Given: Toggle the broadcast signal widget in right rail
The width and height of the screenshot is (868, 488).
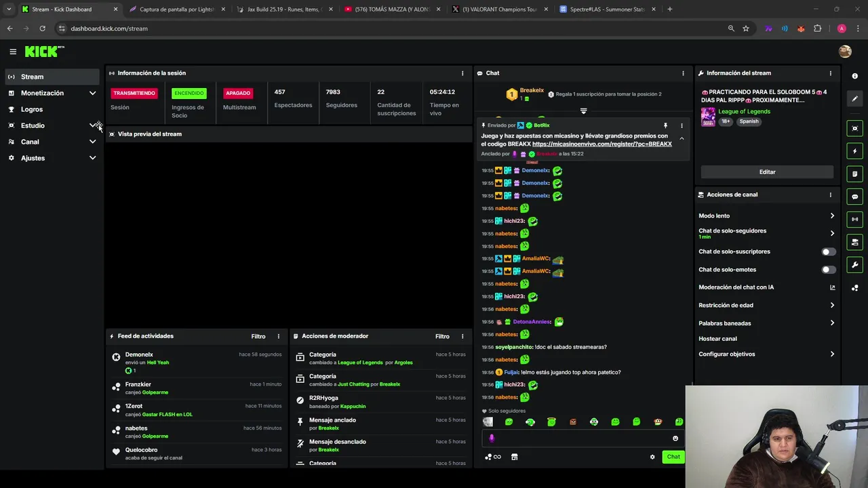Looking at the screenshot, I should click(x=854, y=219).
